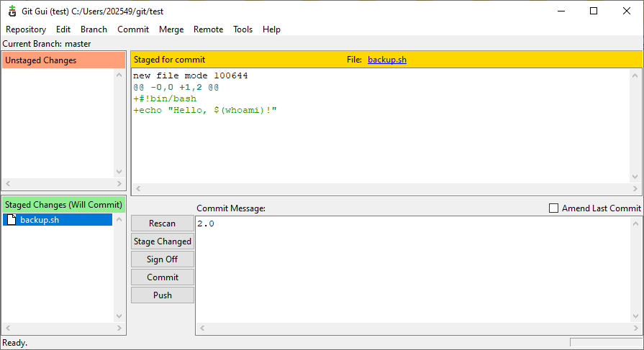
Task: Click the progress bar in status bar
Action: [x=606, y=343]
